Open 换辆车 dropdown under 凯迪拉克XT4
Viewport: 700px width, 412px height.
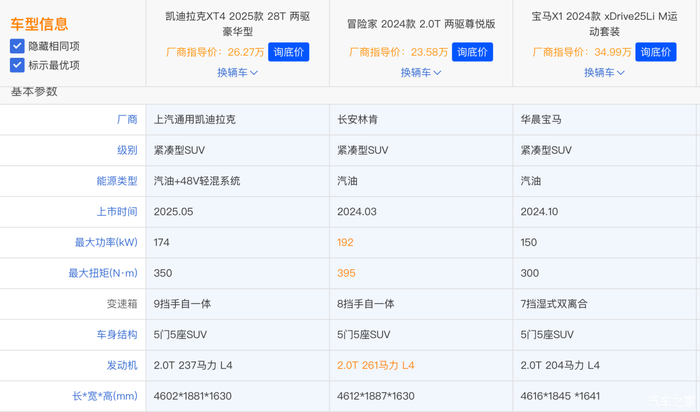pos(237,72)
